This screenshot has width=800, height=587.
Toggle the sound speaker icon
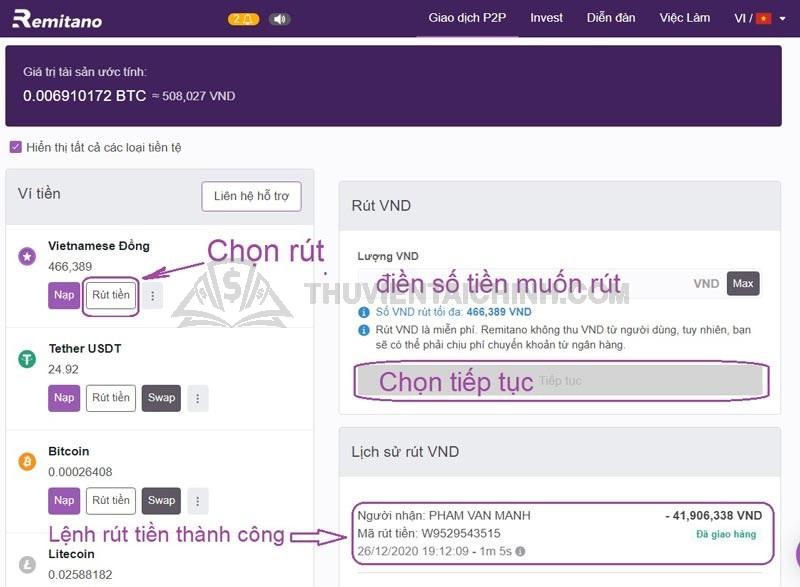pyautogui.click(x=279, y=19)
